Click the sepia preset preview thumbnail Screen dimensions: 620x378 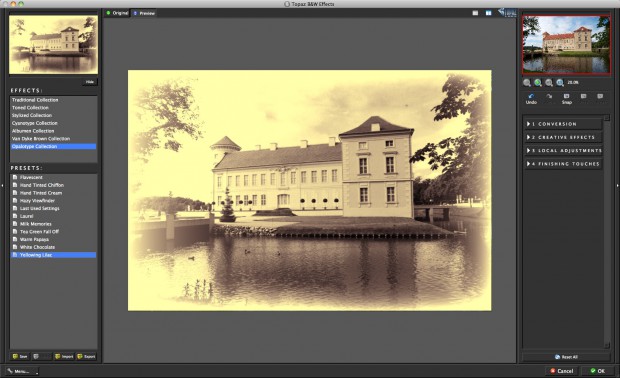(x=53, y=45)
